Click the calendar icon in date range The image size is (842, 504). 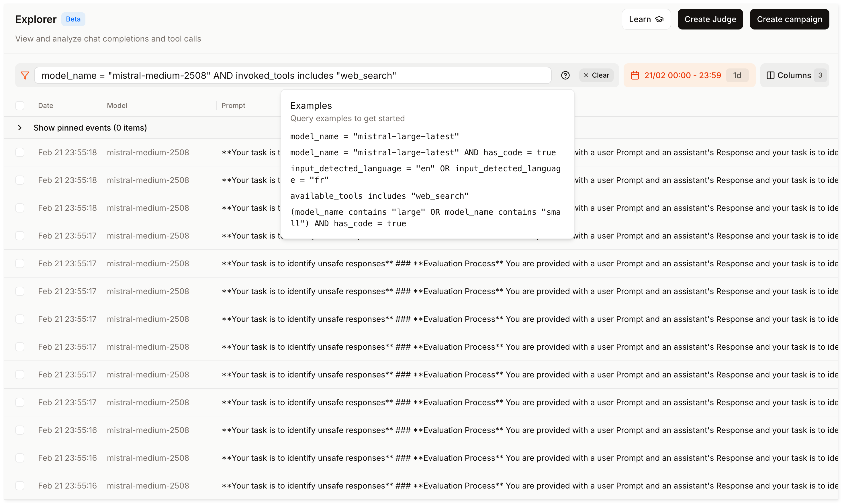click(635, 75)
